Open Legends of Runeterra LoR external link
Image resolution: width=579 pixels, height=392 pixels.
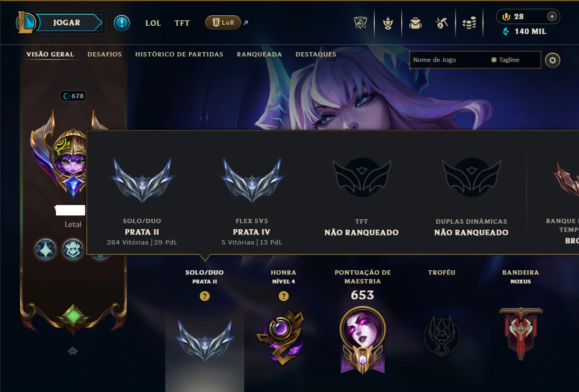(x=223, y=22)
